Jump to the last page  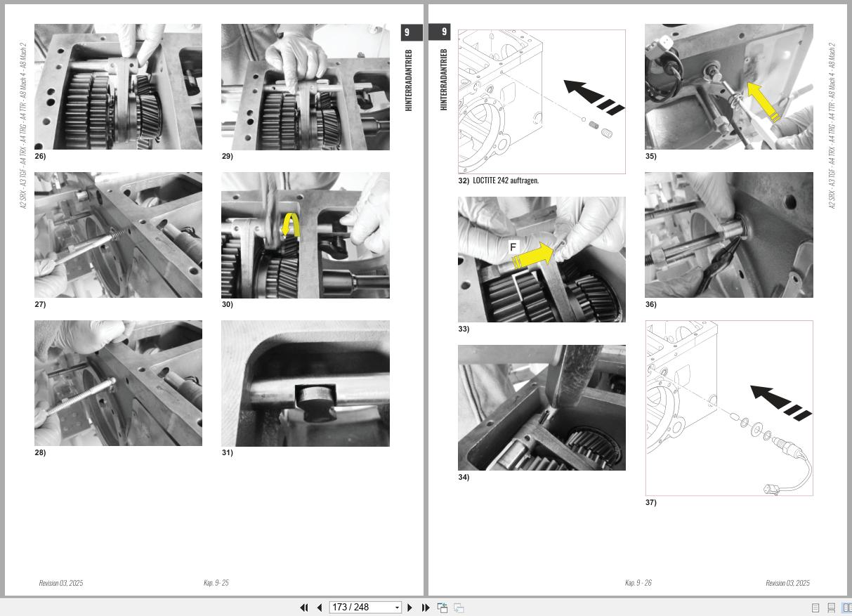click(x=426, y=608)
